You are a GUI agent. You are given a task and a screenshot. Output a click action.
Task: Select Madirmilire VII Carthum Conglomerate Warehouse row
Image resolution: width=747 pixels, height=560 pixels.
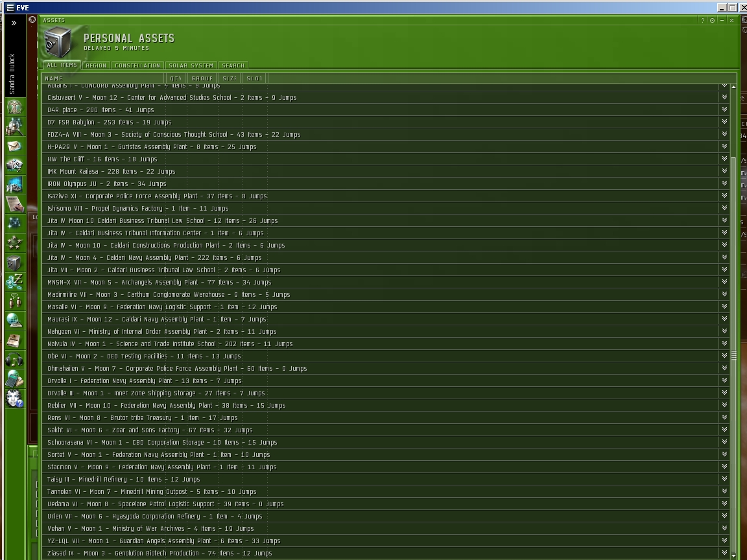(x=385, y=294)
